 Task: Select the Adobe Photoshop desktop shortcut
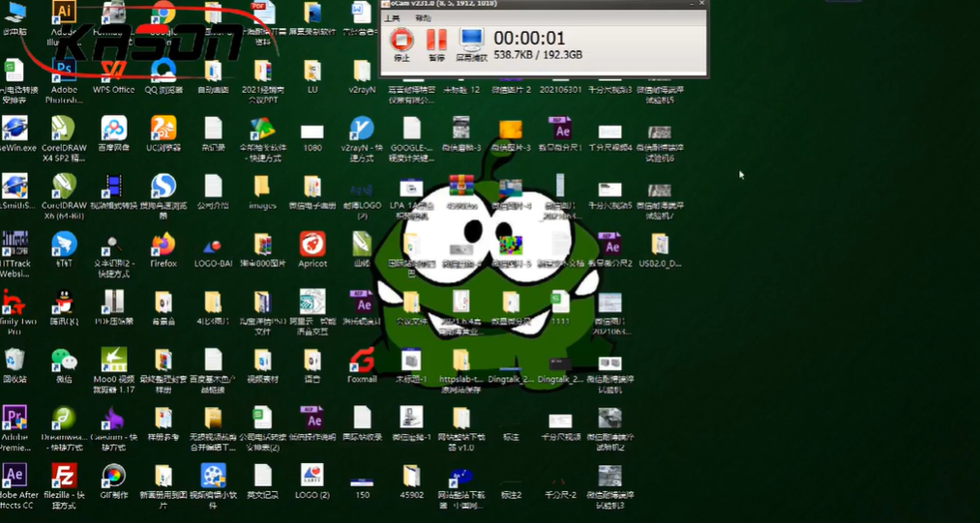[x=64, y=73]
